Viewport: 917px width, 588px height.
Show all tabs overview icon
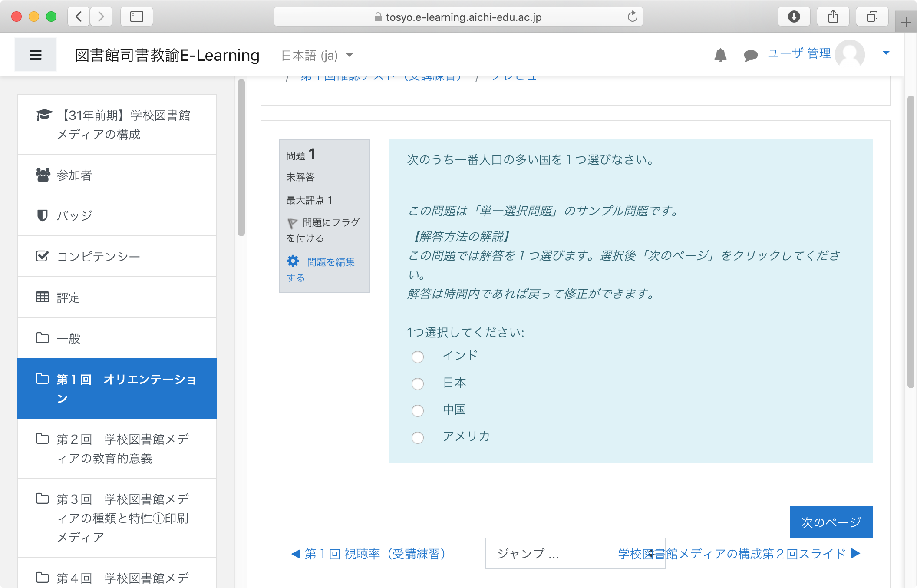(x=872, y=17)
